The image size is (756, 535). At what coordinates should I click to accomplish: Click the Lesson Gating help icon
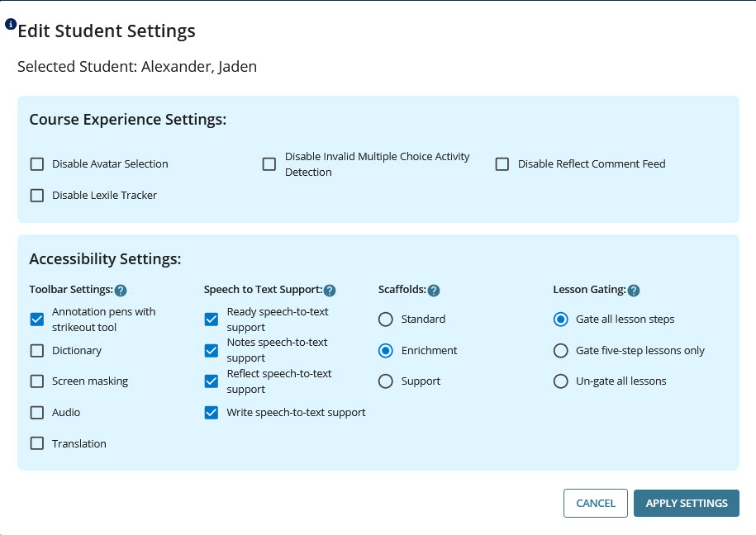point(634,291)
